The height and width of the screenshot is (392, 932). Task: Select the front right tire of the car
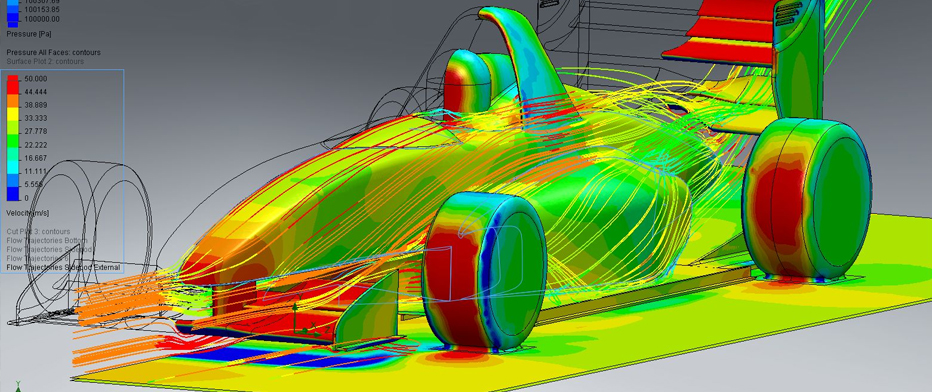[484, 270]
